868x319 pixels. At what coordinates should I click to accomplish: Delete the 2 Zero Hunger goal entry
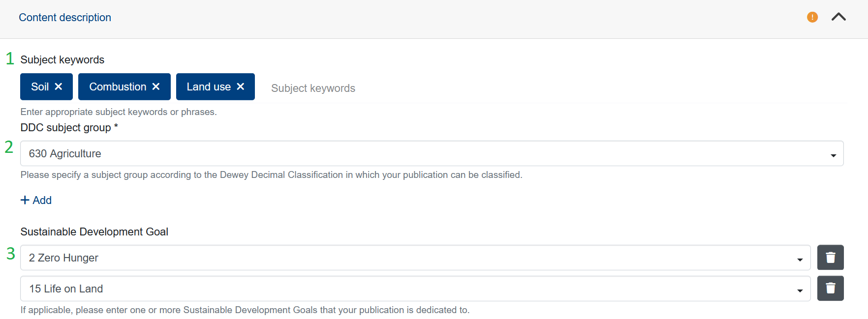pyautogui.click(x=830, y=258)
